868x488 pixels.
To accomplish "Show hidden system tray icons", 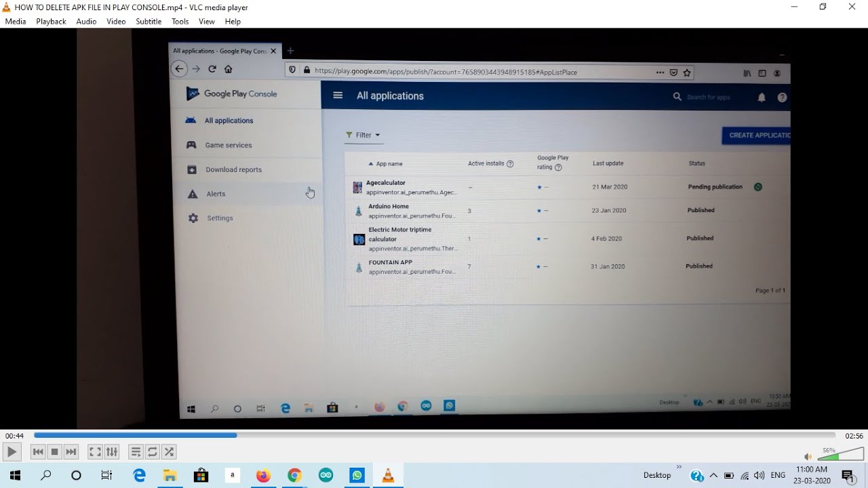I will [x=713, y=476].
